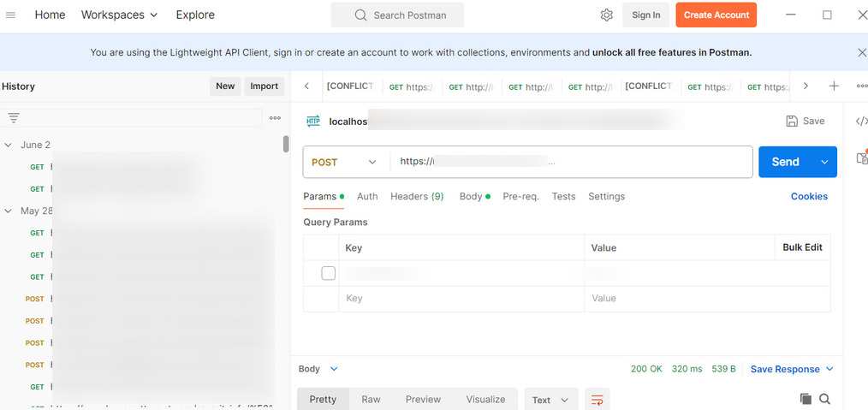Open the Headers (9) tab
Viewport: 868px width, 410px height.
point(417,196)
